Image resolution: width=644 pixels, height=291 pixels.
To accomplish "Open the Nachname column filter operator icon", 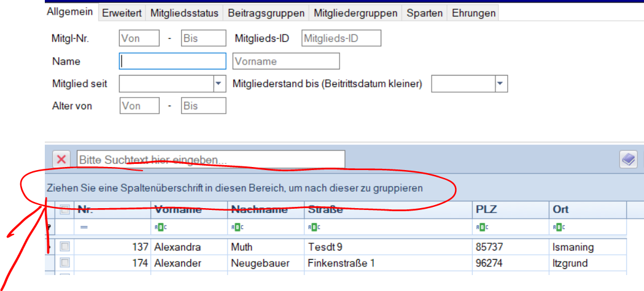I will [x=236, y=227].
